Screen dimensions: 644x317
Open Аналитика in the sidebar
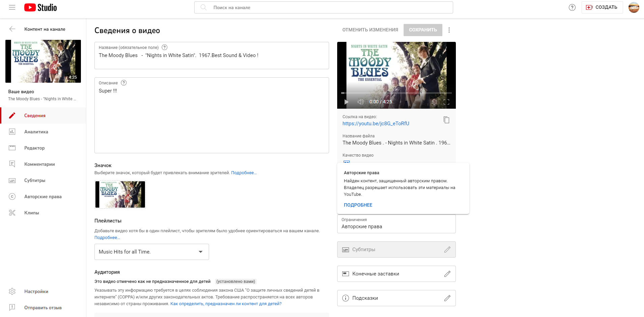(43, 132)
